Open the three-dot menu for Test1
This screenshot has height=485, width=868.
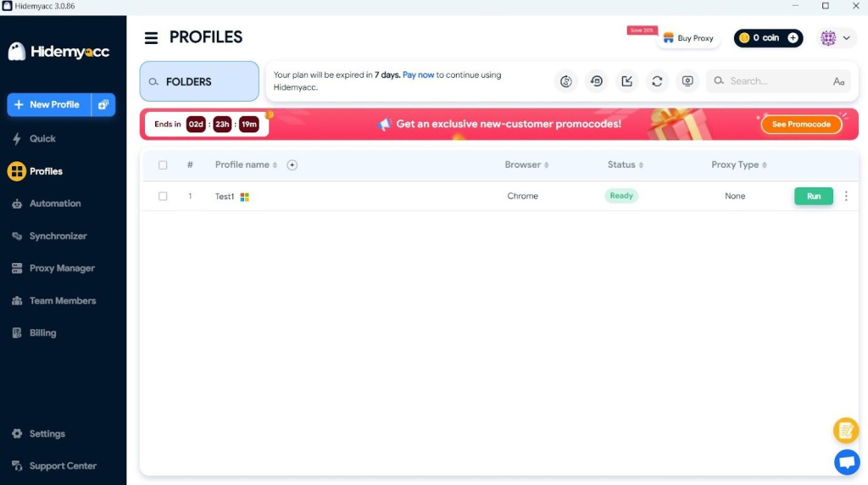click(846, 196)
